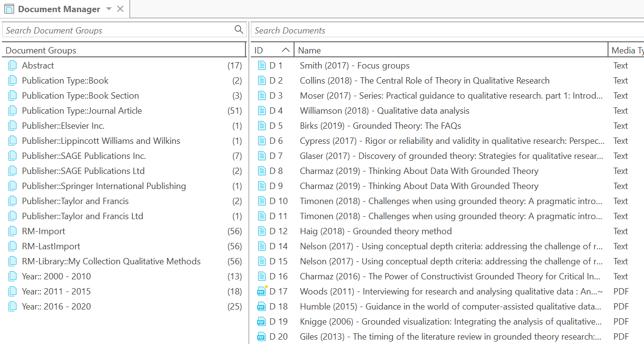Type in the Search Document Groups field
The width and height of the screenshot is (644, 344).
[x=117, y=30]
